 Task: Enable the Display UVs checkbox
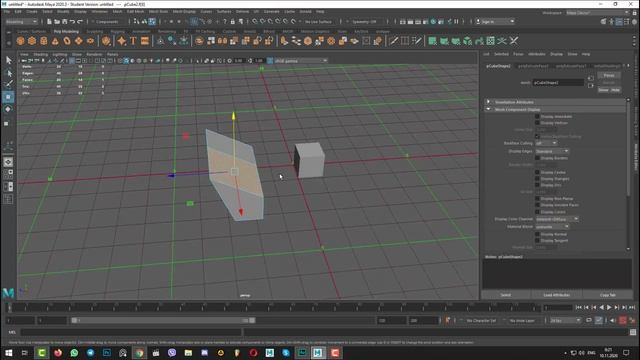(537, 185)
